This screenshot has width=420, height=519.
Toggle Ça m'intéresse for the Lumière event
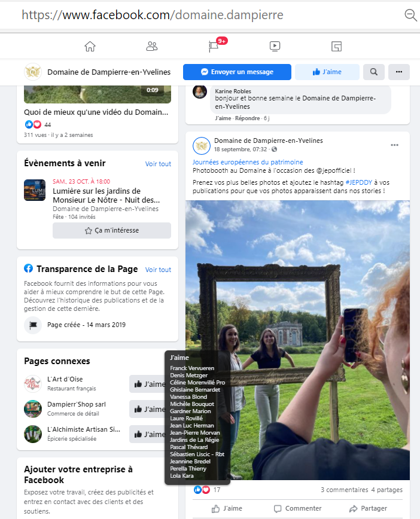click(x=112, y=230)
